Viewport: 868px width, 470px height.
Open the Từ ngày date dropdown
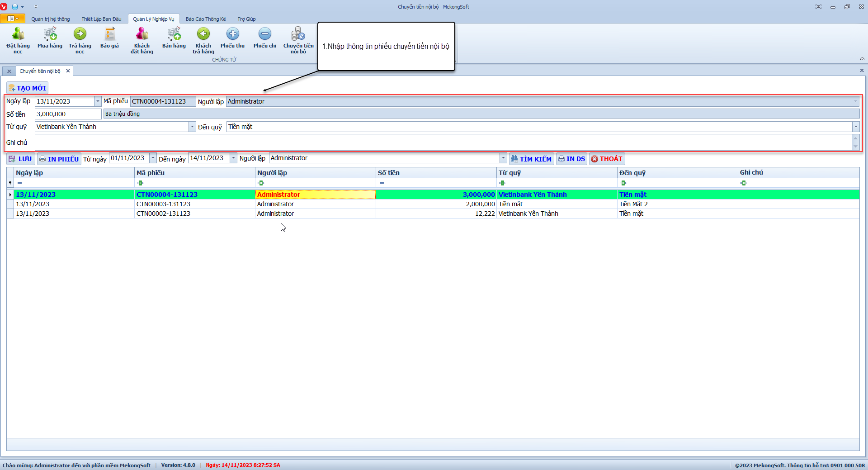tap(153, 158)
